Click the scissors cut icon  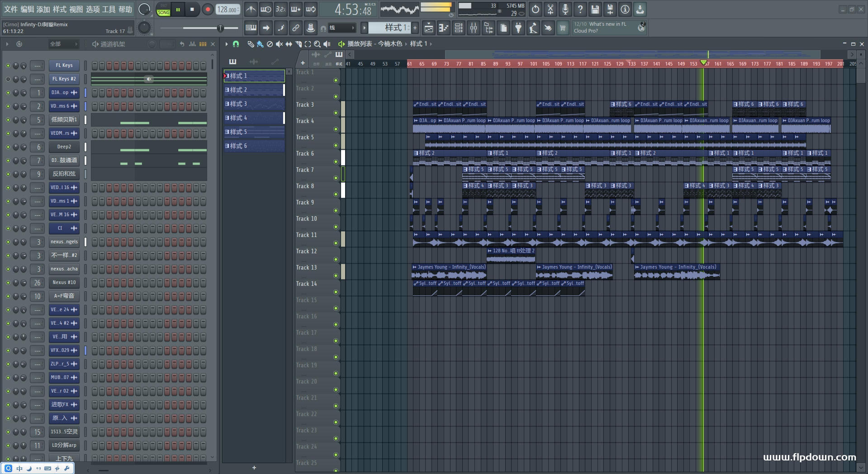click(550, 9)
